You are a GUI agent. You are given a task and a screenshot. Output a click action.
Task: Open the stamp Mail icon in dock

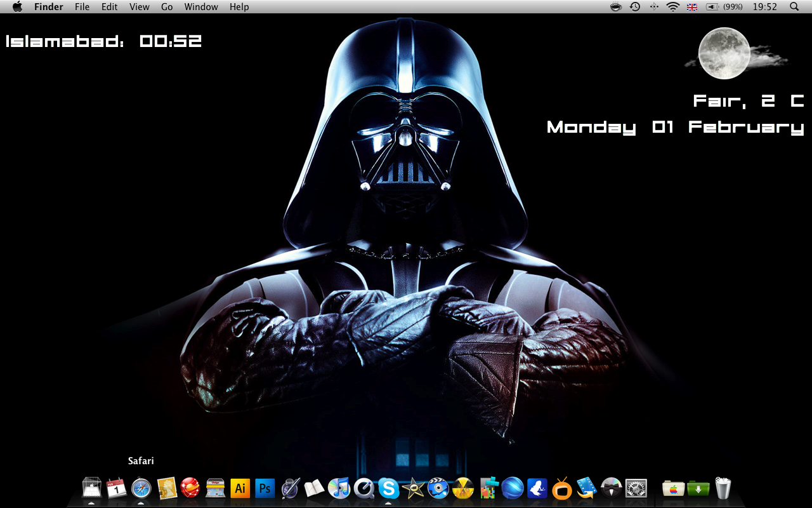pyautogui.click(x=167, y=488)
